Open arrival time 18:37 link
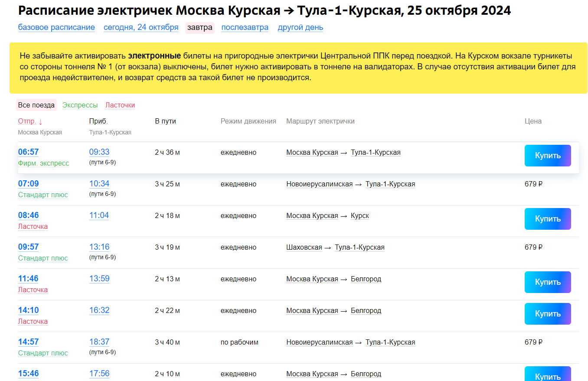This screenshot has height=381, width=588. pyautogui.click(x=99, y=342)
